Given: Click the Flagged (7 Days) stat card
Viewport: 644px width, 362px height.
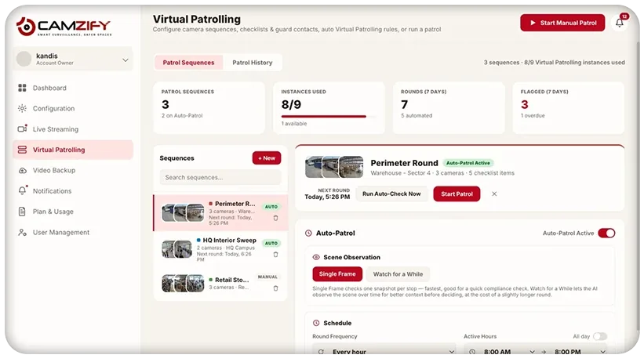Looking at the screenshot, I should click(569, 107).
